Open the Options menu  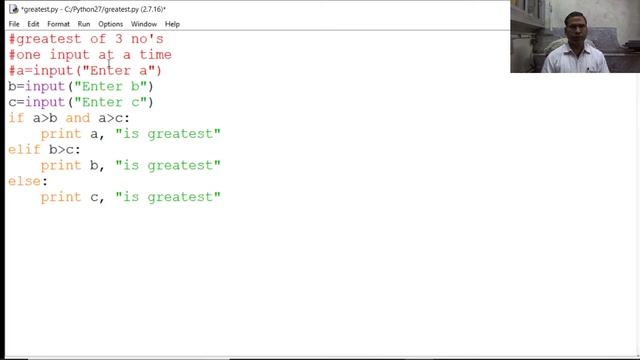click(x=110, y=24)
